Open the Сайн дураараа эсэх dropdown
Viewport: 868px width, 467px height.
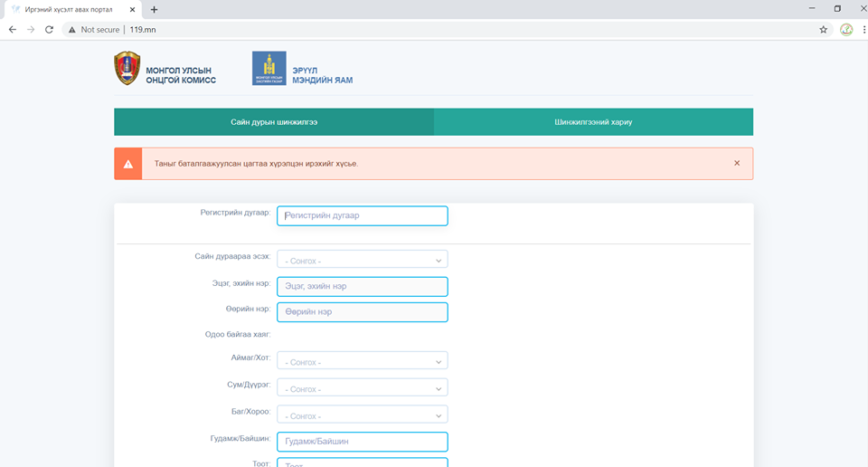(x=362, y=259)
